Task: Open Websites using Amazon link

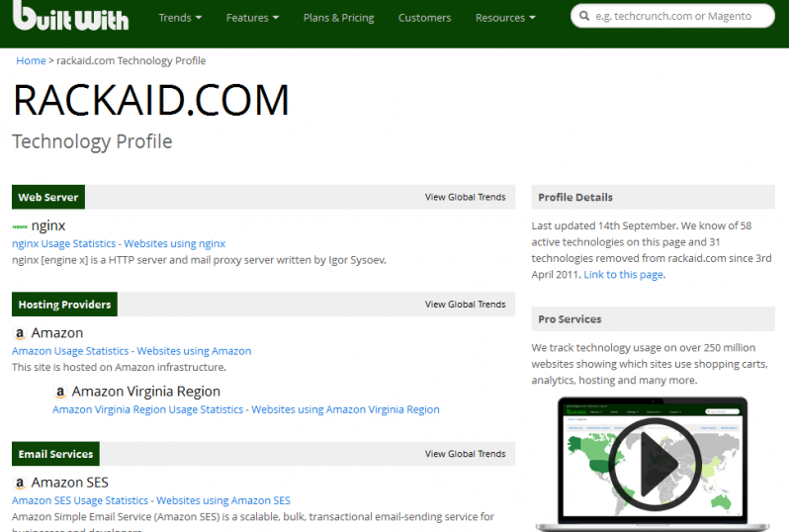Action: [x=194, y=351]
